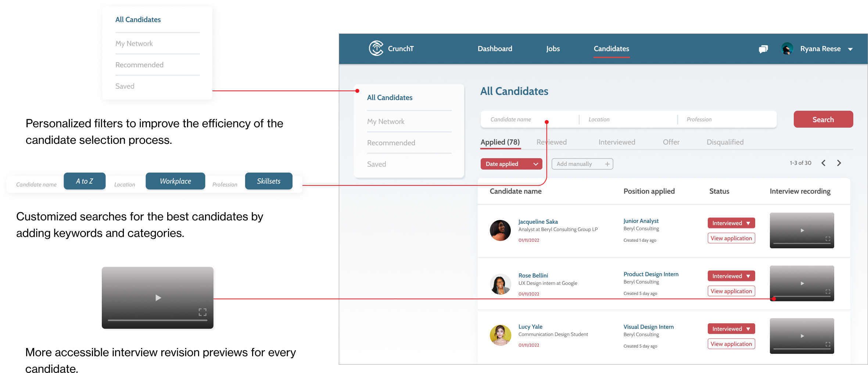Screen dimensions: 868x373
Task: Open the Jobs navigation menu
Action: tap(553, 49)
